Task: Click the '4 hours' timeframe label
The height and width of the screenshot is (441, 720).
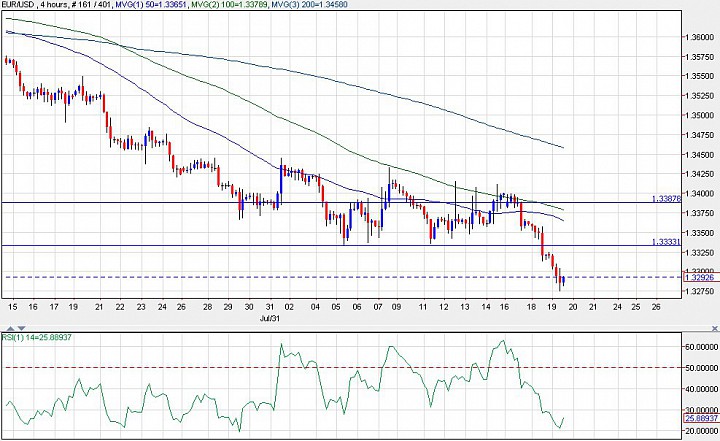Action: click(53, 5)
